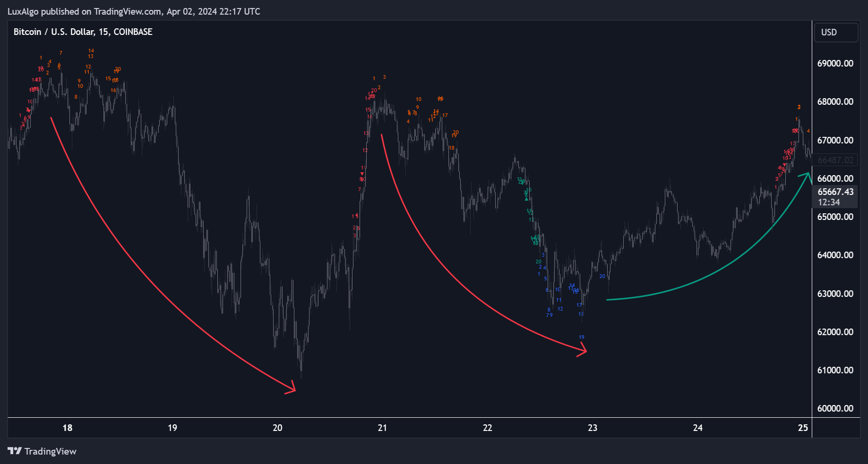The image size is (868, 464).
Task: Click date 25 on the time axis
Action: (x=803, y=428)
